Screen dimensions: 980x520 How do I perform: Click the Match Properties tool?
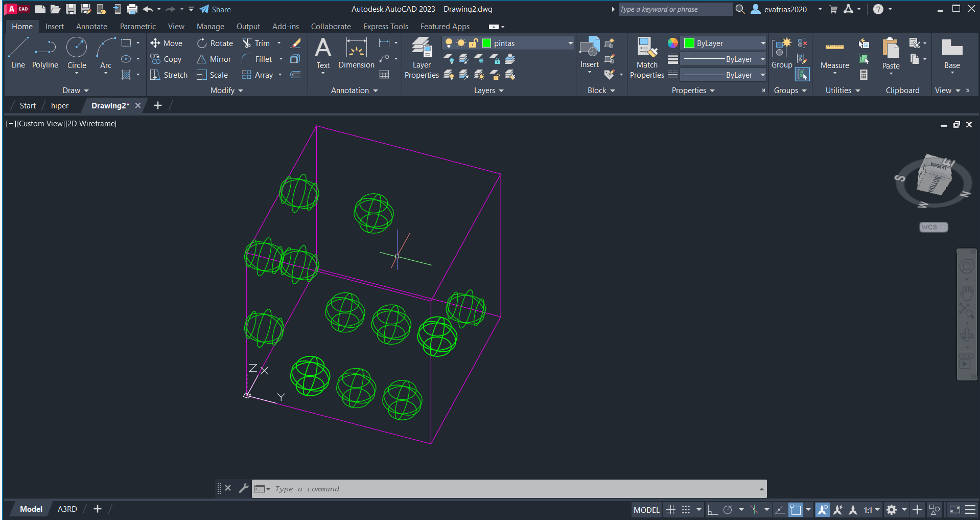[x=647, y=57]
